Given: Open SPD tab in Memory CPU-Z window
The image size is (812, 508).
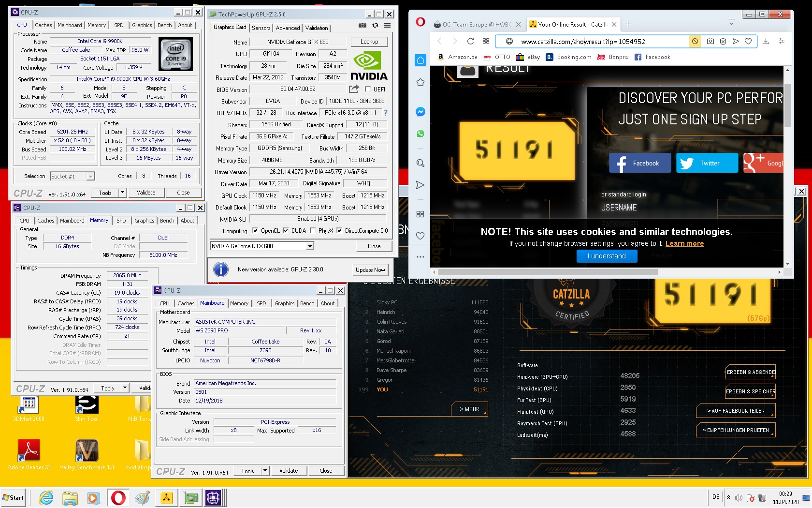Looking at the screenshot, I should pyautogui.click(x=121, y=221).
